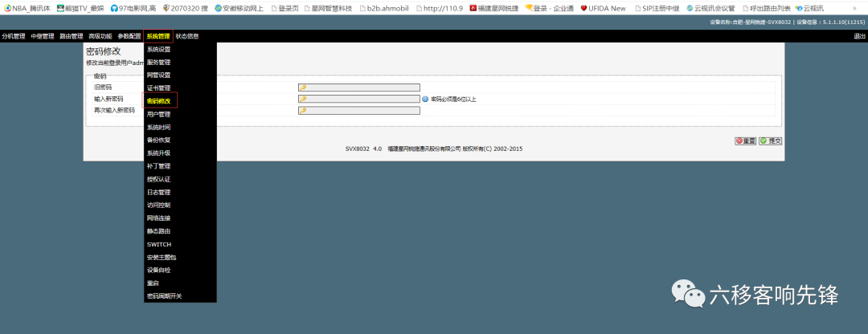Open the 登录 - 企业通 bookmark
This screenshot has height=334, width=868.
pos(549,8)
